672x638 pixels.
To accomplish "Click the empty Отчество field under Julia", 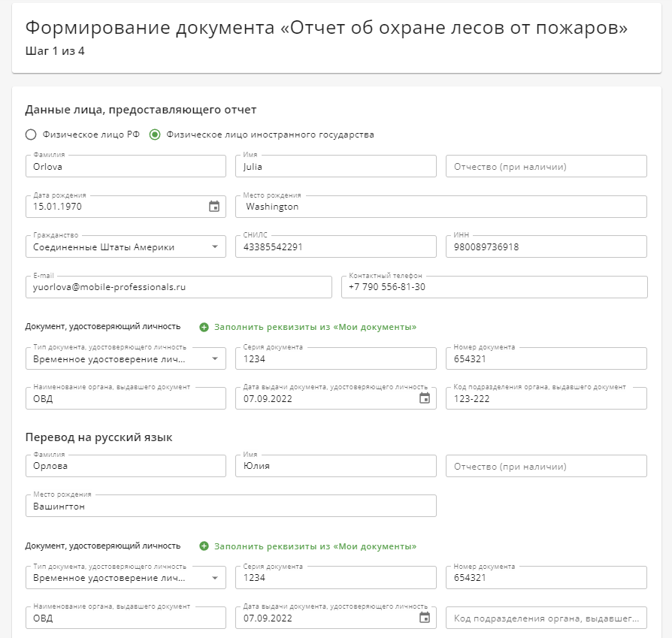I will pyautogui.click(x=546, y=166).
